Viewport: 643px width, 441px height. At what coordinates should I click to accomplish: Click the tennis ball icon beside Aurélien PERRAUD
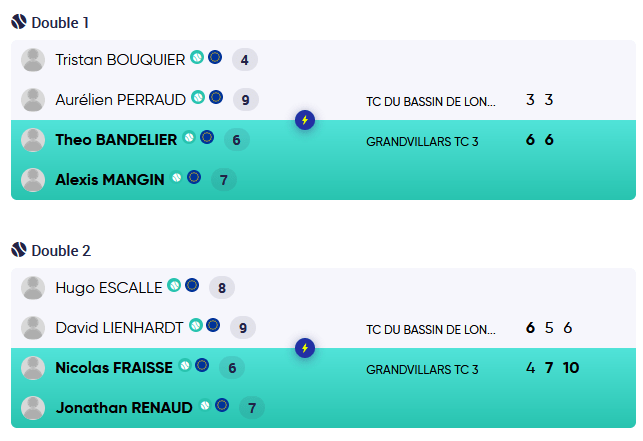point(198,98)
